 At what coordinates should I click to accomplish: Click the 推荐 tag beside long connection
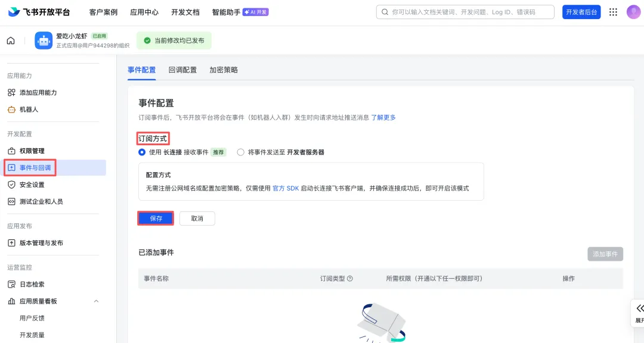218,152
